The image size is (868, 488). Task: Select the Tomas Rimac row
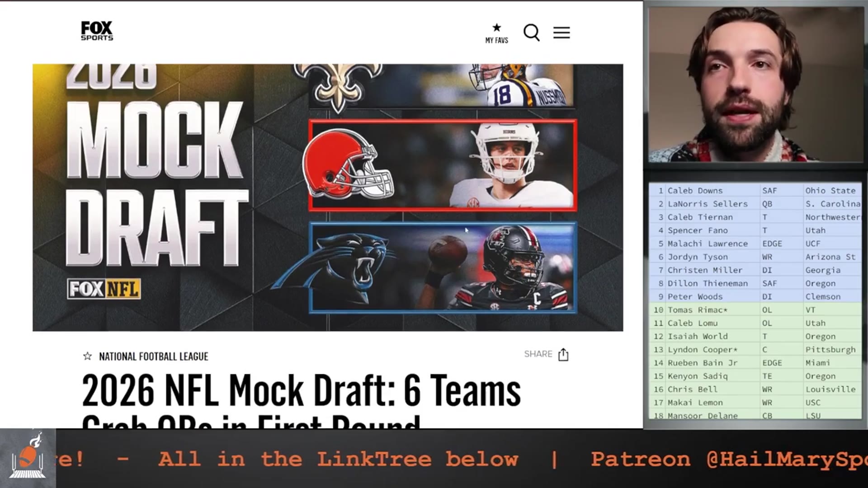755,310
